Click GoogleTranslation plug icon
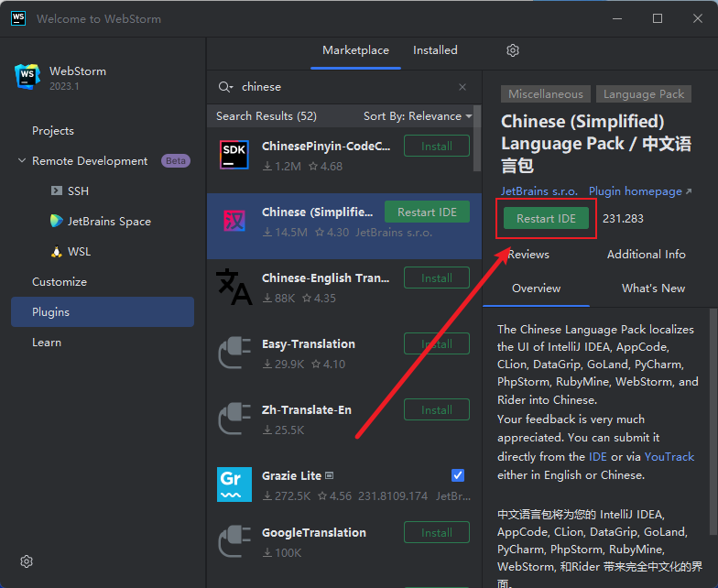 pos(234,541)
